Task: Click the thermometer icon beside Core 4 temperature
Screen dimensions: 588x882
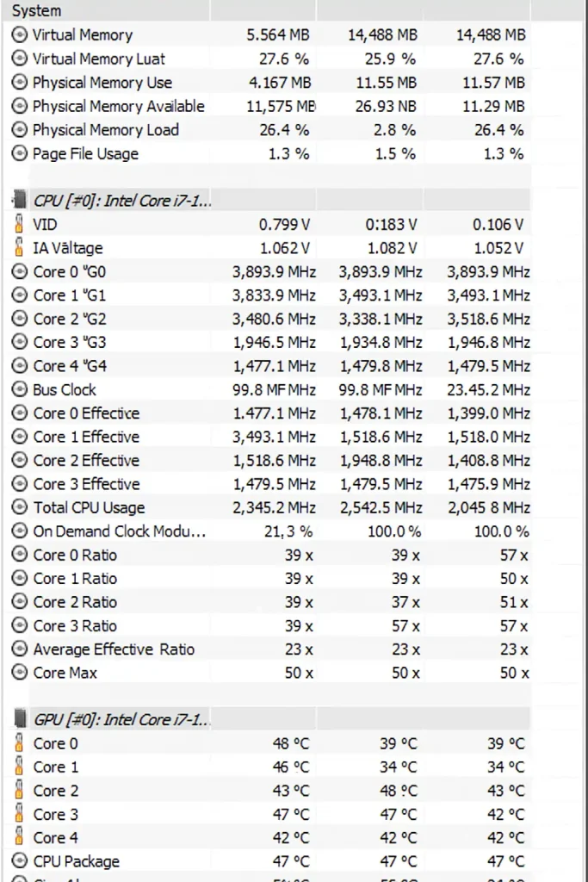Action: coord(20,837)
